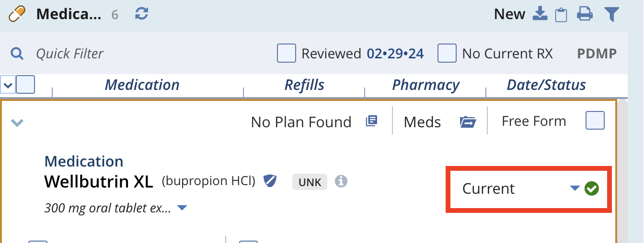644x243 pixels.
Task: Check the Reviewed checkbox
Action: click(x=287, y=53)
